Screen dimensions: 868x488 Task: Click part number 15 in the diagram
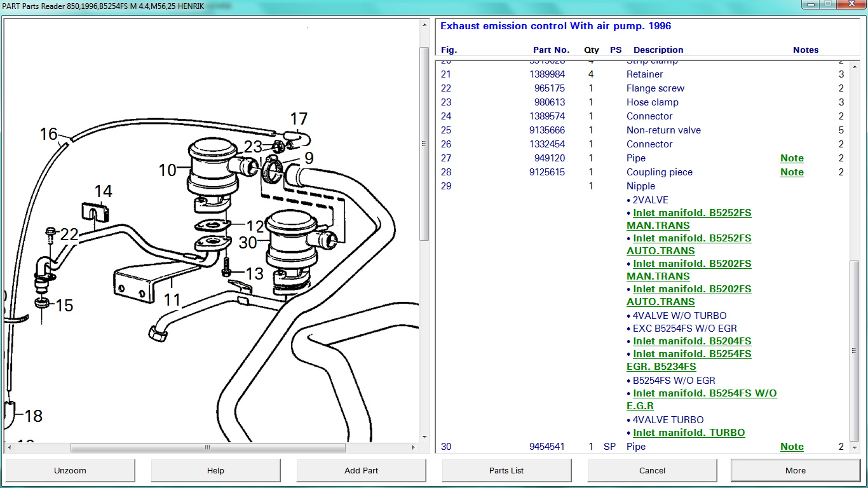(64, 306)
